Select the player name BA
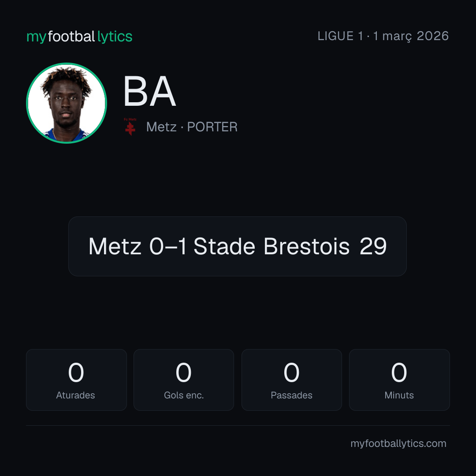Viewport: 476px width, 476px height. (150, 91)
